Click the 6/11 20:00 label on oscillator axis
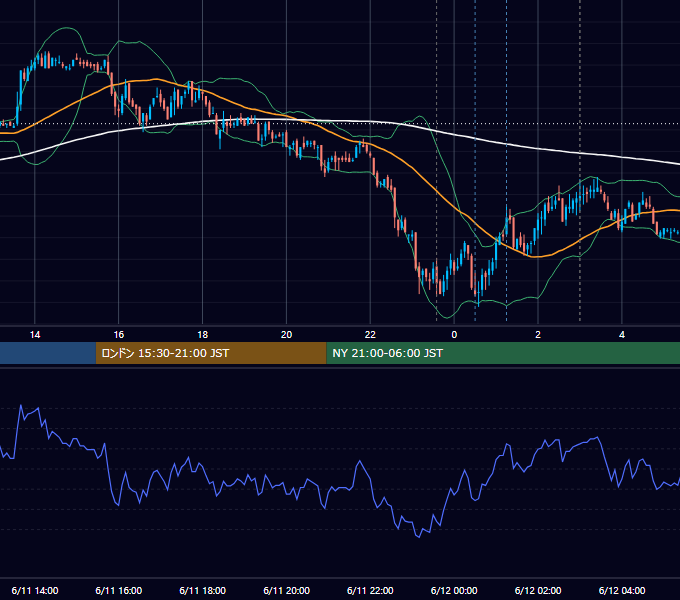 [286, 590]
